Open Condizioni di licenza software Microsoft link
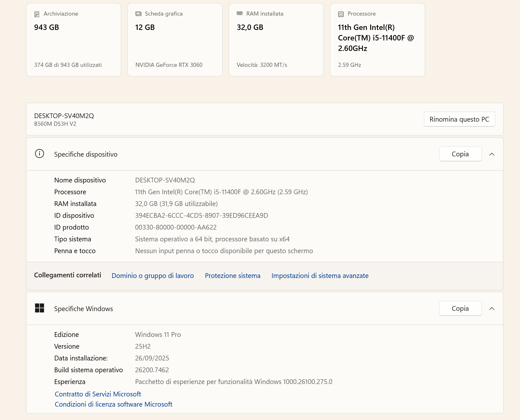The image size is (520, 420). click(113, 404)
